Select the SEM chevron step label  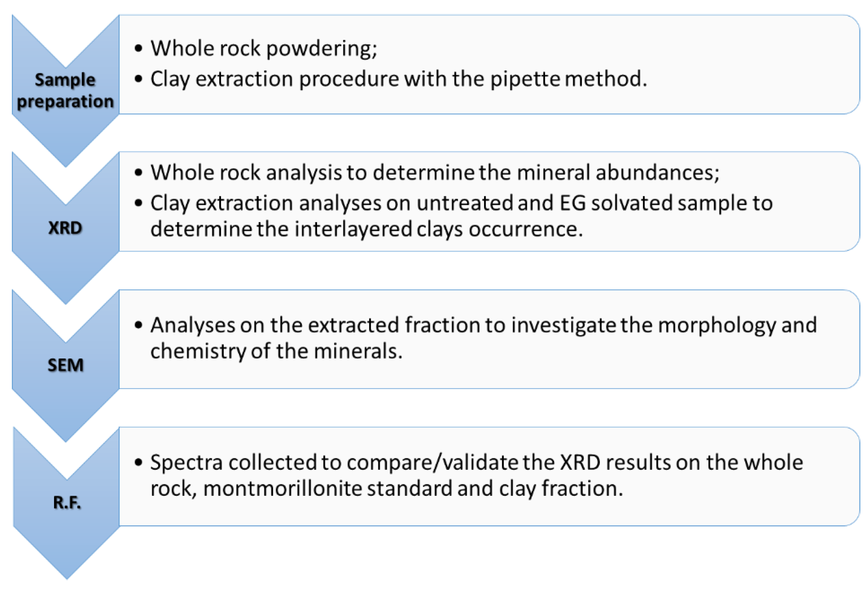(x=65, y=364)
